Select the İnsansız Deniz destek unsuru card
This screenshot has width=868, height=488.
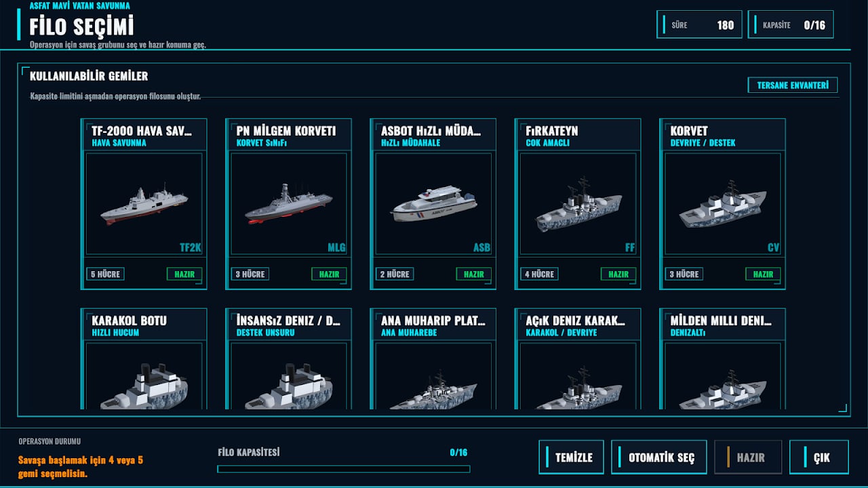pos(288,359)
